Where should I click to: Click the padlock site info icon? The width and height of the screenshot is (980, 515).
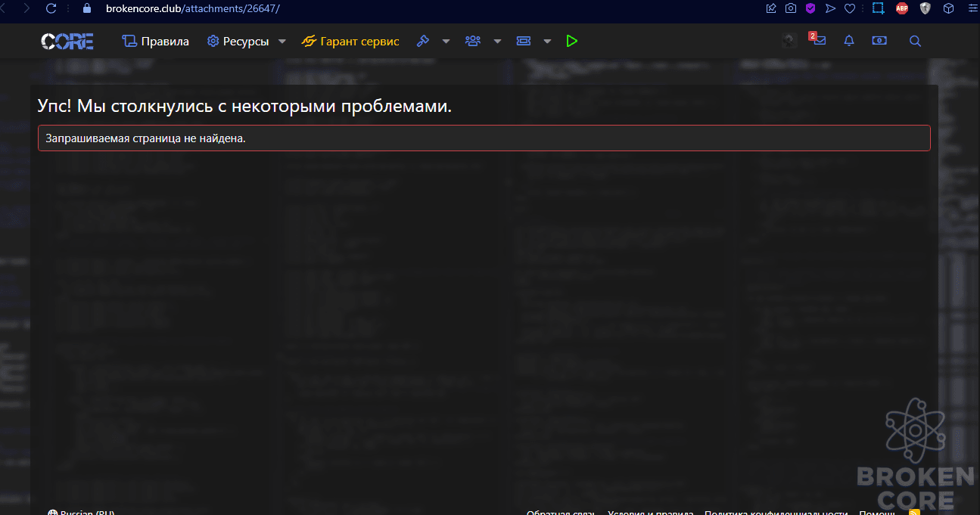[86, 8]
